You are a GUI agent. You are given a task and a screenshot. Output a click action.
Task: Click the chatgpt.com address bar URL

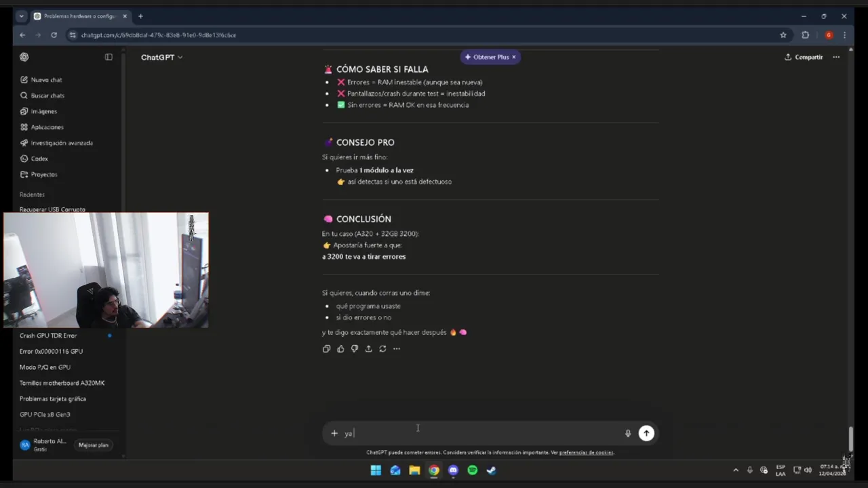[159, 35]
